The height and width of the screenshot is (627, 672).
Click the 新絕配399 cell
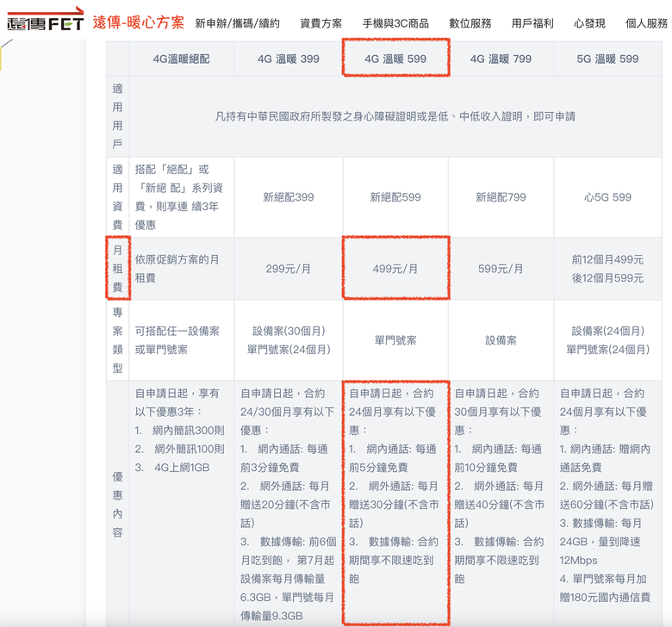[x=288, y=197]
